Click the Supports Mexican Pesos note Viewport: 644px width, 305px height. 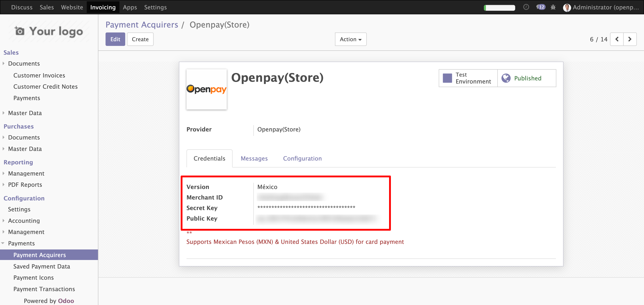tap(295, 242)
